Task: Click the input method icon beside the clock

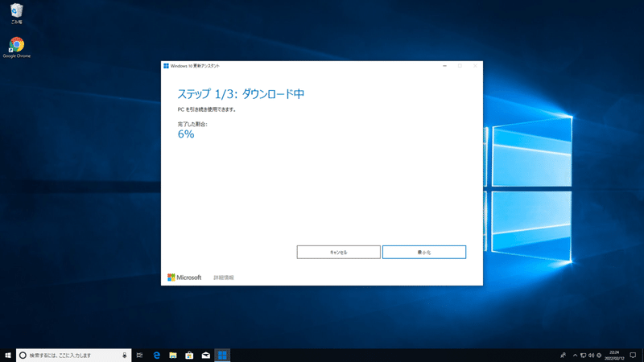Action: point(599,356)
